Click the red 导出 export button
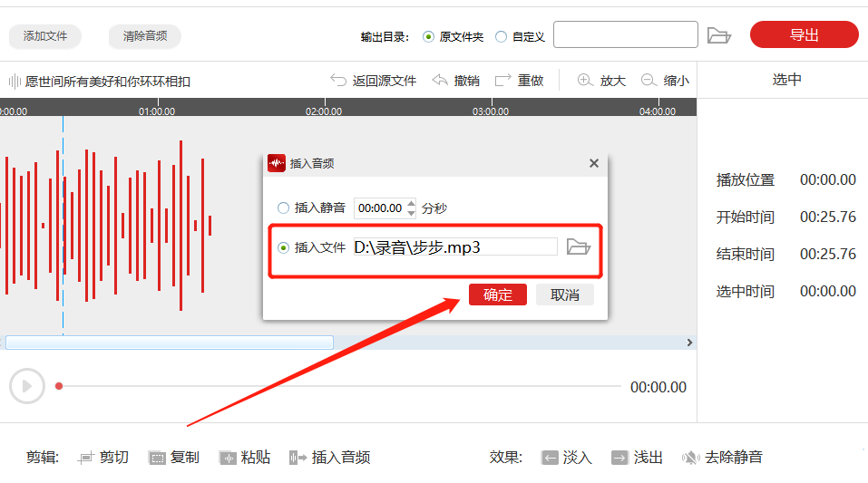Screen dimensions: 868x483 [x=804, y=34]
